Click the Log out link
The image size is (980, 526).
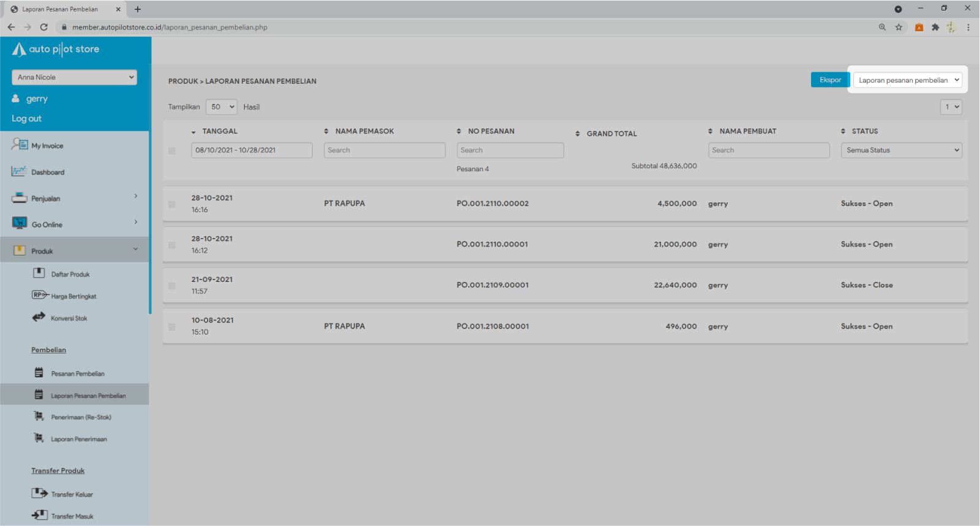tap(27, 119)
